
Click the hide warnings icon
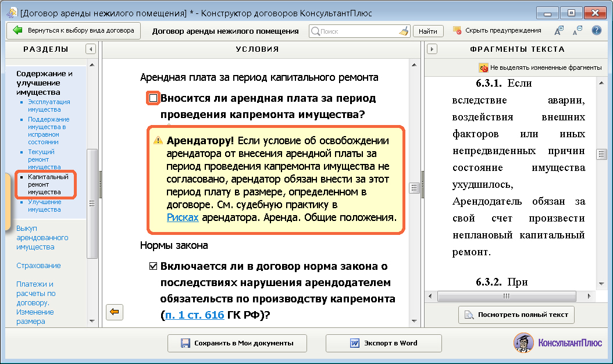(x=457, y=30)
